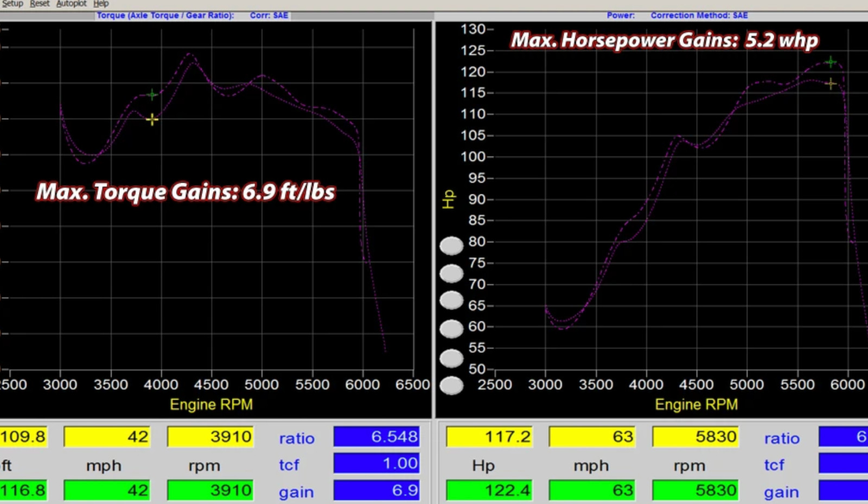
Task: Click the torque ratio field showing 6.548
Action: pos(376,437)
